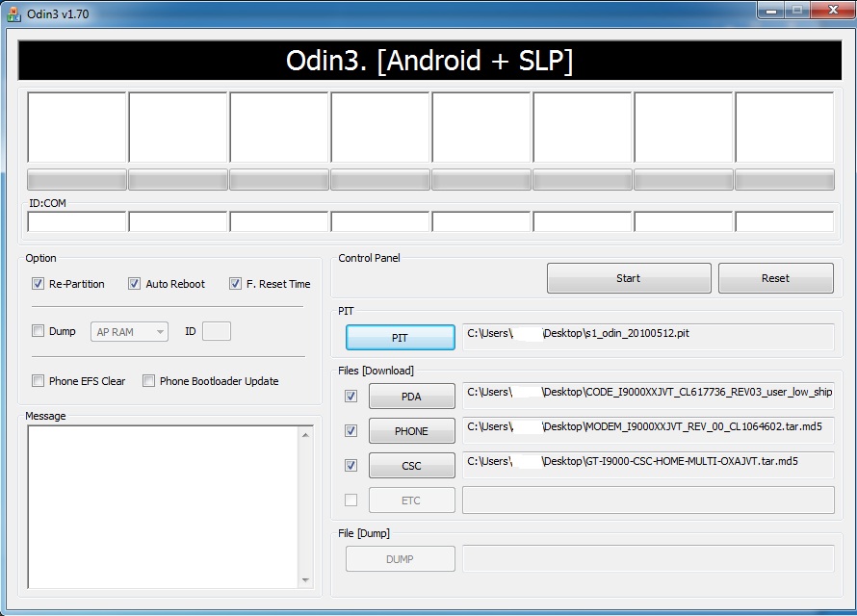The height and width of the screenshot is (616, 857).
Task: Click the first ID:COM port field
Action: [76, 221]
